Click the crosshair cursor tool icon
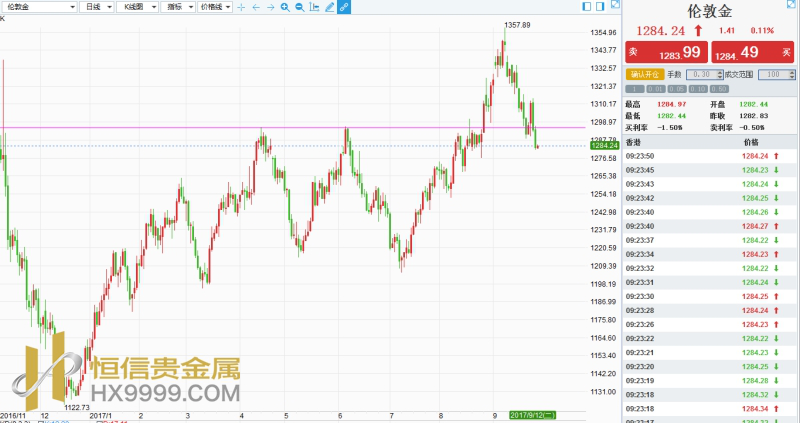This screenshot has height=423, width=800. [241, 7]
